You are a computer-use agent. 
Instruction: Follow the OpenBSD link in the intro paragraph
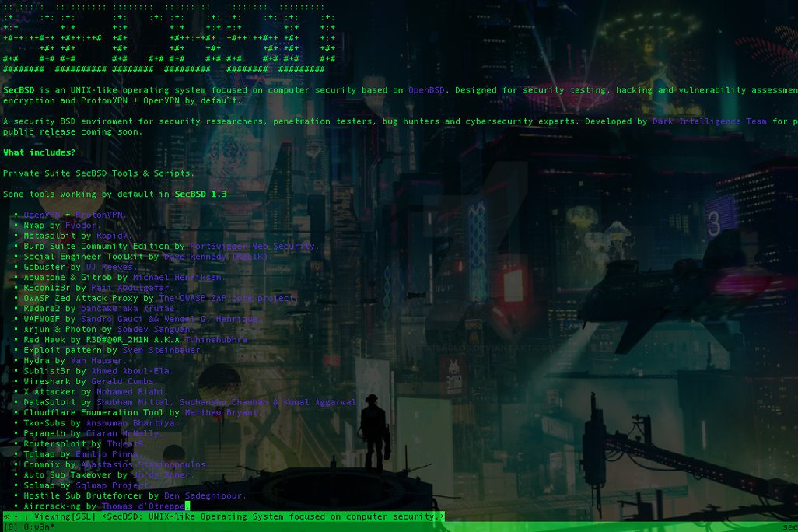(x=426, y=90)
